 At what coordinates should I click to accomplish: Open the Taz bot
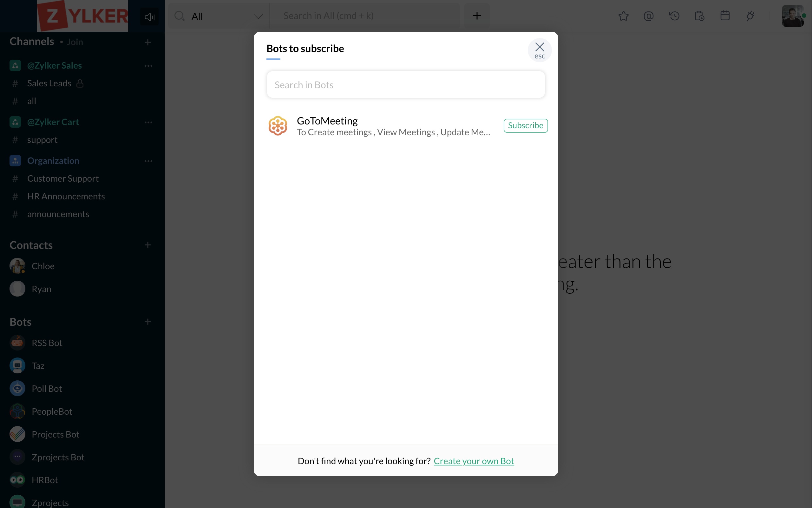[x=38, y=366]
